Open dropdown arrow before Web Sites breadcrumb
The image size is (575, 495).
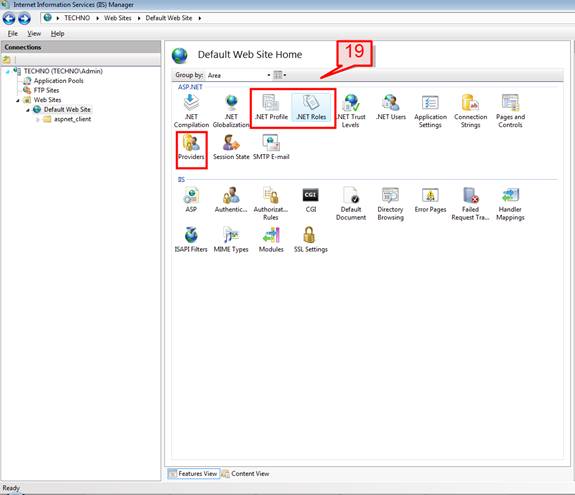tap(98, 18)
